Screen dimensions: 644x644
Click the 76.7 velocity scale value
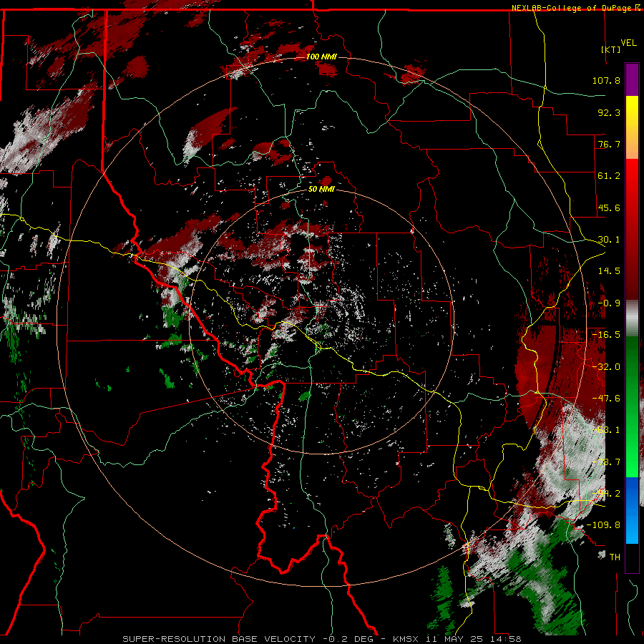609,144
